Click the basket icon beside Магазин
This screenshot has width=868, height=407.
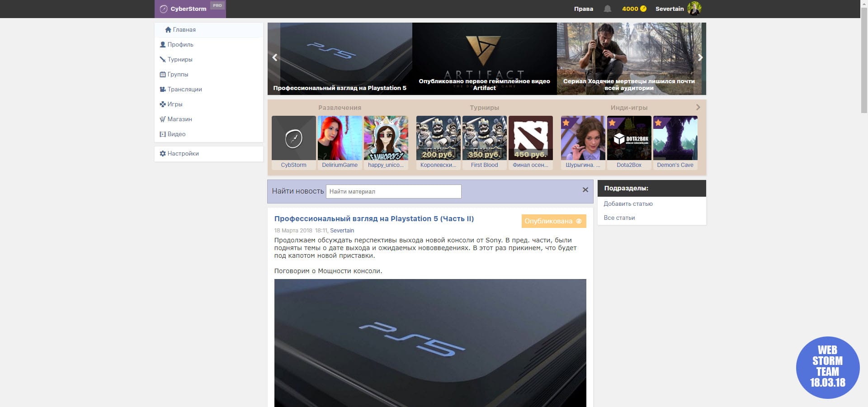(x=163, y=119)
